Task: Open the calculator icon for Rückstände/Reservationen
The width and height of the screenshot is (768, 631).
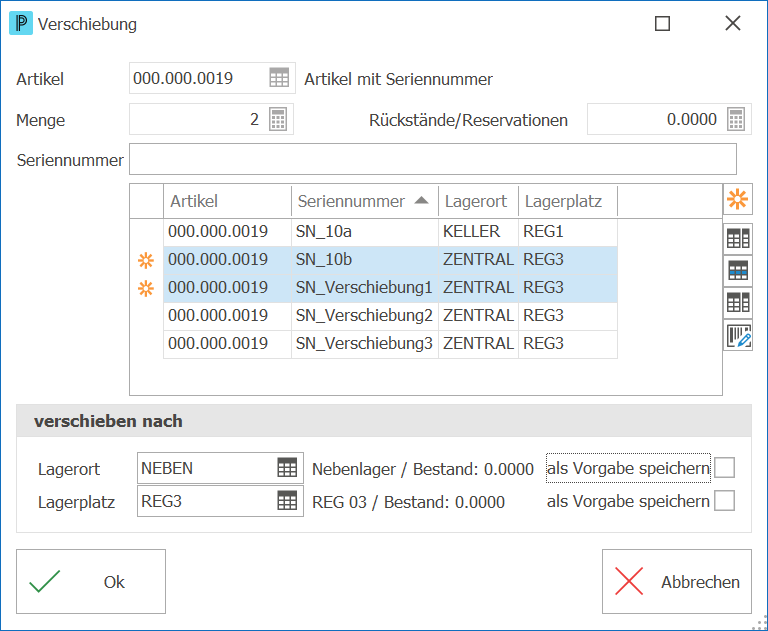Action: point(736,119)
